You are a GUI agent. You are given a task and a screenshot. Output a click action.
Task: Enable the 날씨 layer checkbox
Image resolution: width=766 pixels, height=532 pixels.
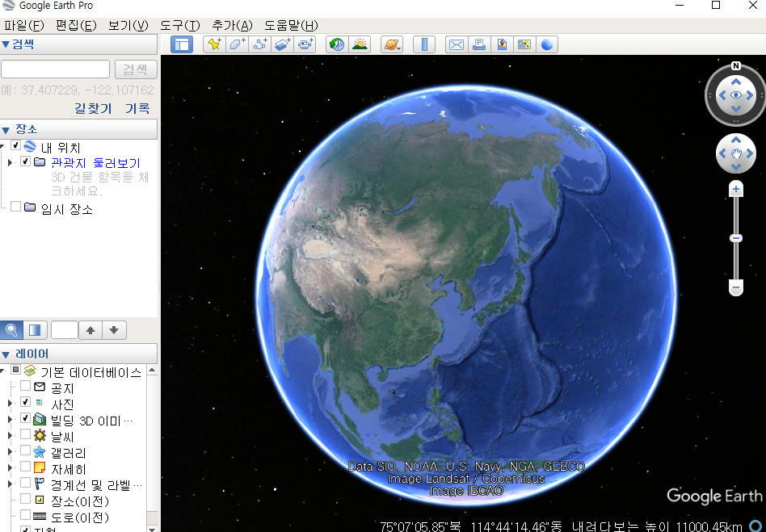coord(25,434)
